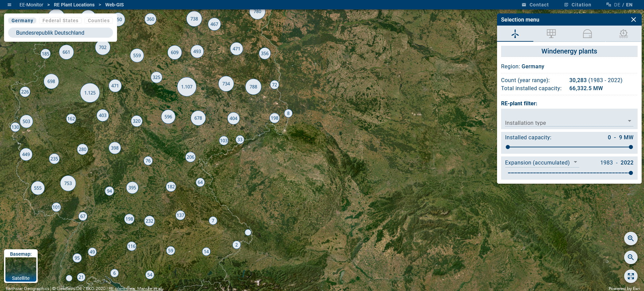Click the 0 - 9 MW range value
This screenshot has height=291, width=644.
point(620,137)
